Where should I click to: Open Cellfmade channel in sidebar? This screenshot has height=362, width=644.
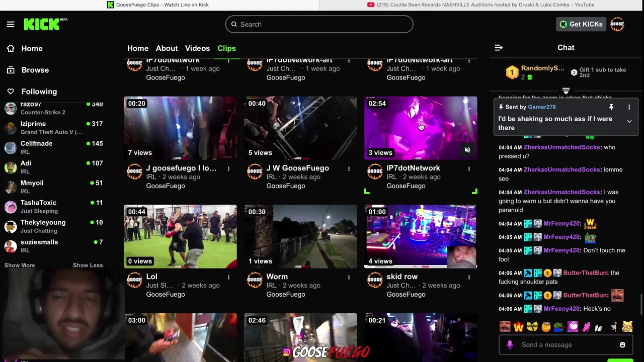point(54,147)
